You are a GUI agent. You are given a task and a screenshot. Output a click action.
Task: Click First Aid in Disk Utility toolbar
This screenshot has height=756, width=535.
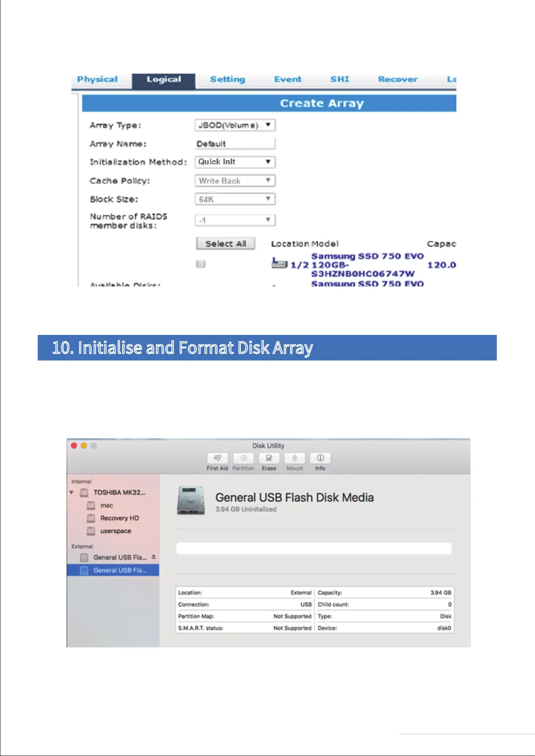point(217,462)
